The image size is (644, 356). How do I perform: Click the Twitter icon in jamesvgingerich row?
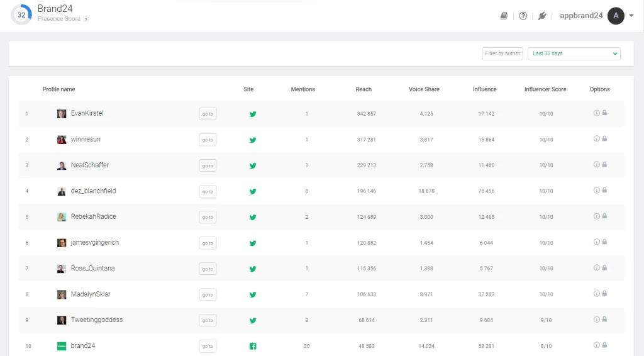[x=253, y=243]
